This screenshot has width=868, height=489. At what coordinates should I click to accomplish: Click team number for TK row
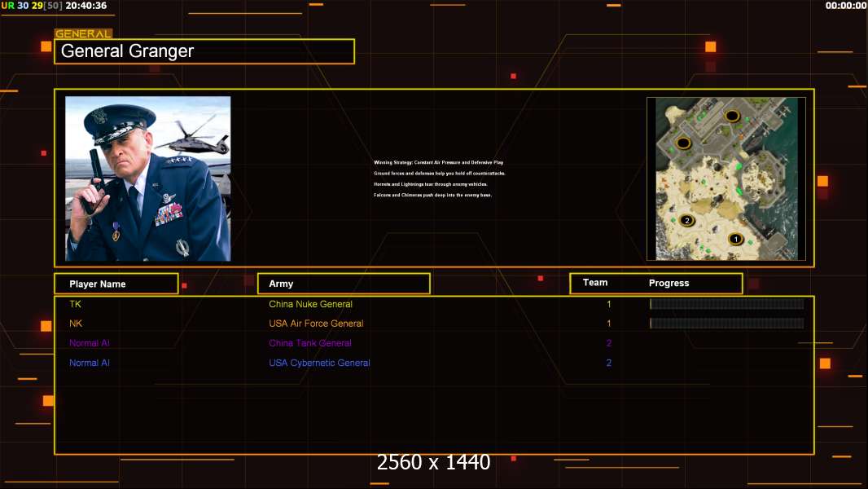click(609, 304)
